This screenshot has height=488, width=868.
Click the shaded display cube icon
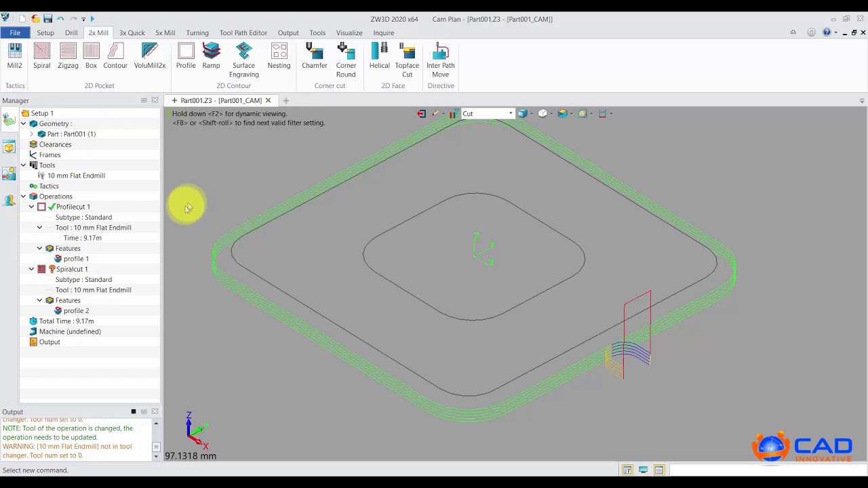(x=522, y=114)
